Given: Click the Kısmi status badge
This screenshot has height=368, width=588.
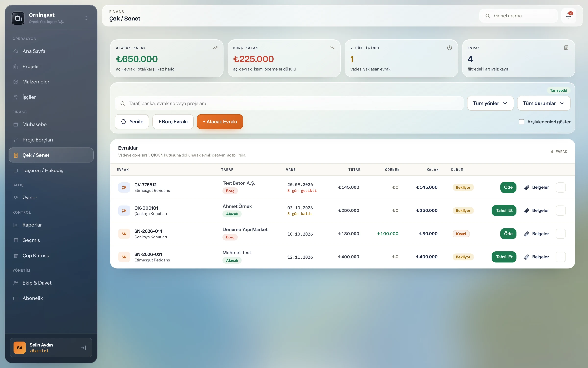Looking at the screenshot, I should [461, 234].
